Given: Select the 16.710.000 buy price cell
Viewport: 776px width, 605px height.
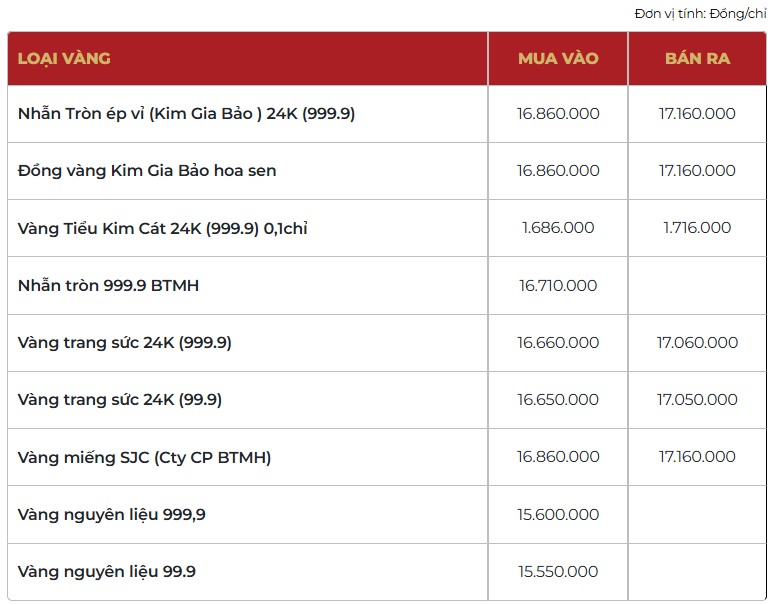Looking at the screenshot, I should (x=558, y=286).
